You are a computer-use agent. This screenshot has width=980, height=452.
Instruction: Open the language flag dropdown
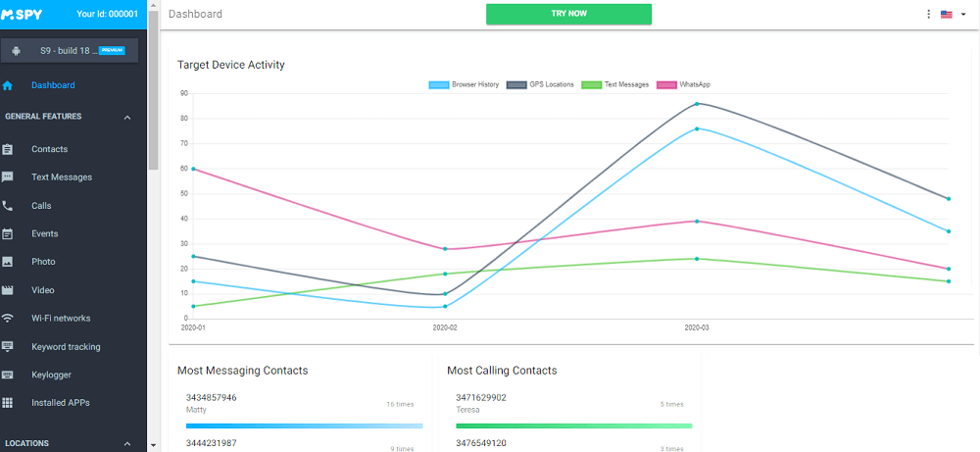pyautogui.click(x=953, y=15)
